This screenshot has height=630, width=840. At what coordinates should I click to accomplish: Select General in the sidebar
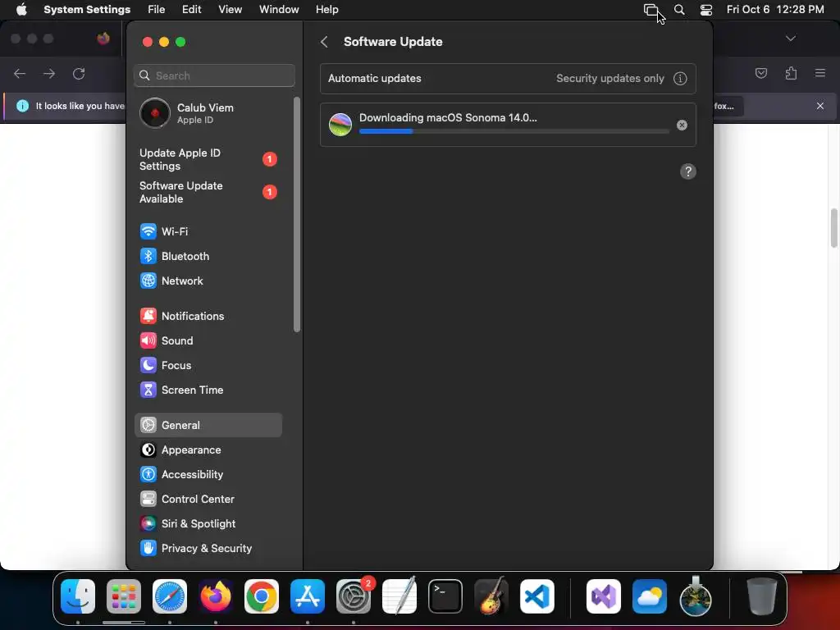click(208, 426)
